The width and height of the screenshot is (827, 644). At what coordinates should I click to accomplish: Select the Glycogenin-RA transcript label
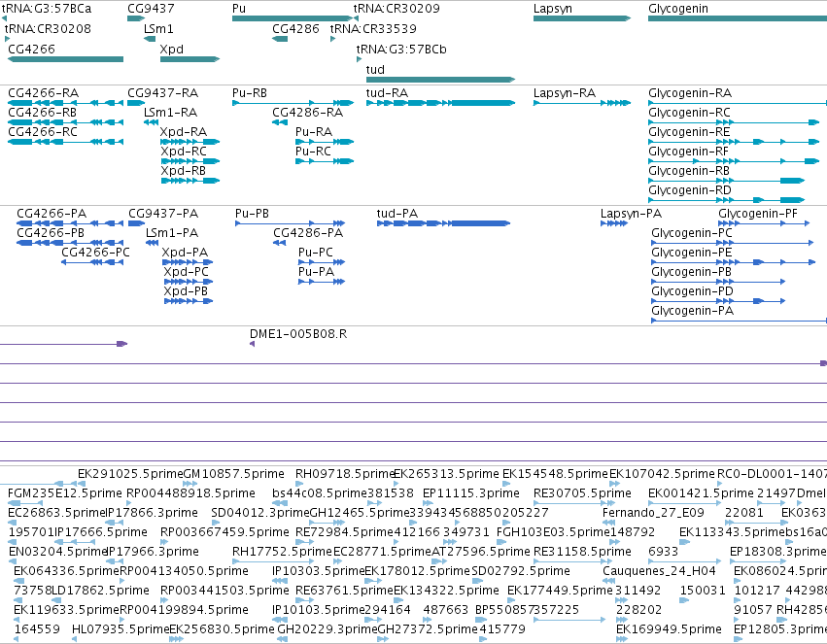(x=690, y=92)
